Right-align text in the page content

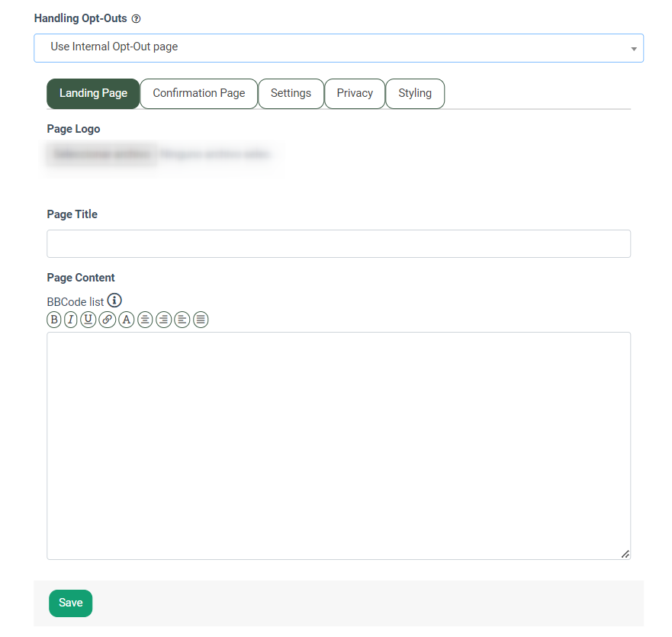pyautogui.click(x=163, y=320)
